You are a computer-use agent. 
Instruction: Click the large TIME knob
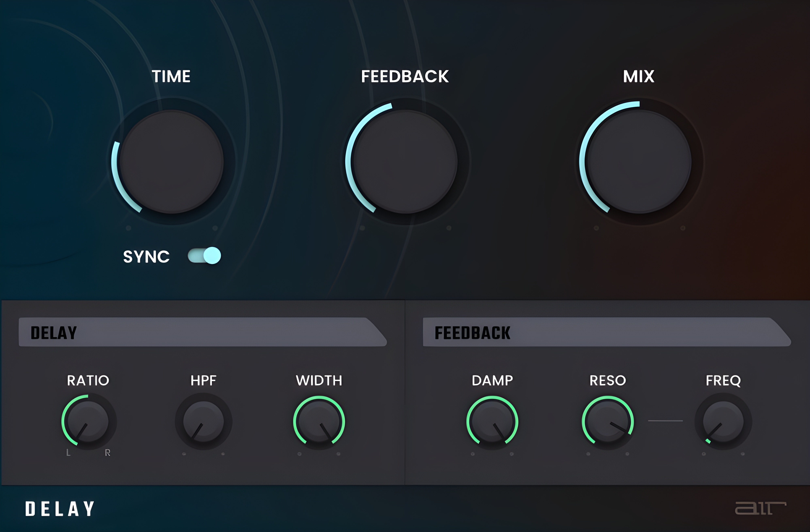tap(172, 162)
